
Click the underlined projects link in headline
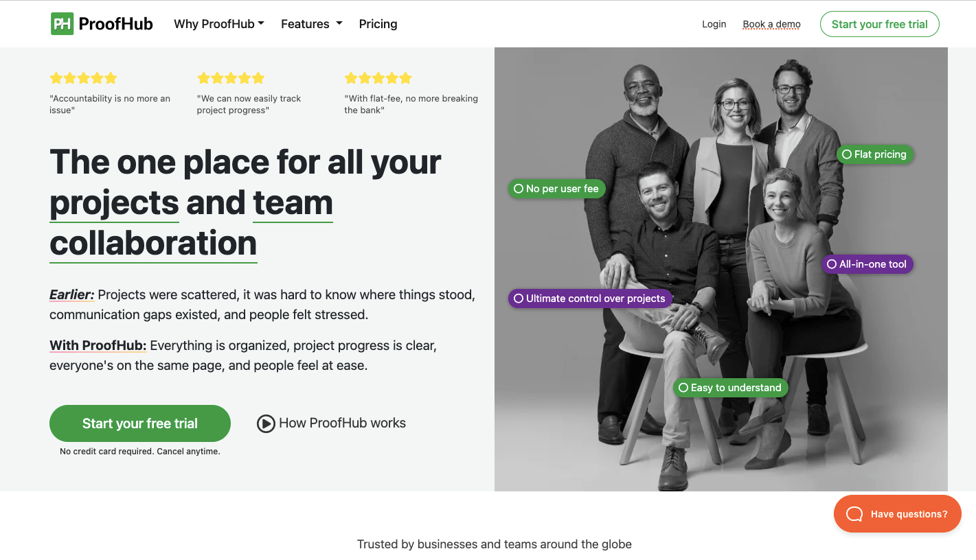[x=113, y=202]
